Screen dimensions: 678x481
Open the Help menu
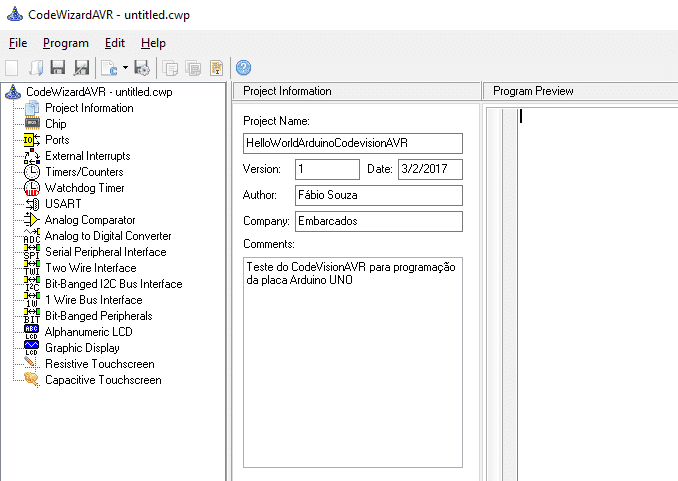click(153, 43)
